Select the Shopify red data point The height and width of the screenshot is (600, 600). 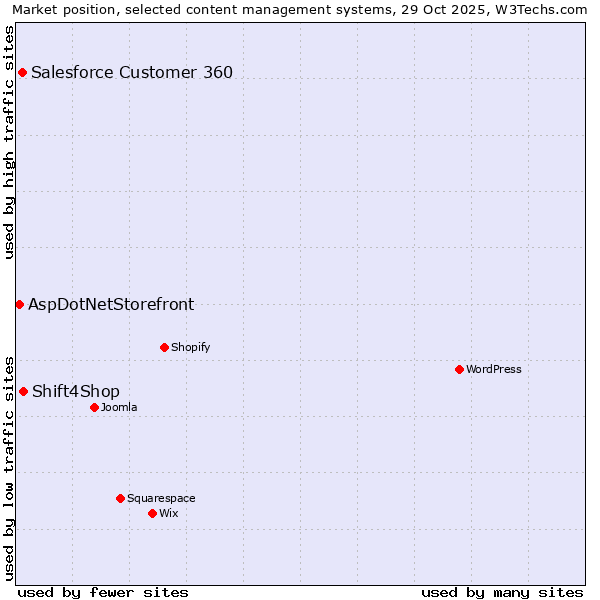[x=164, y=347]
